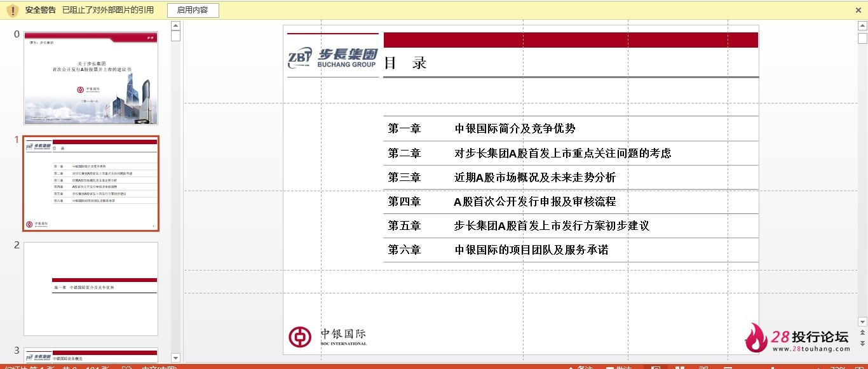Click the 第三章 chapter label
868x369 pixels.
point(405,177)
